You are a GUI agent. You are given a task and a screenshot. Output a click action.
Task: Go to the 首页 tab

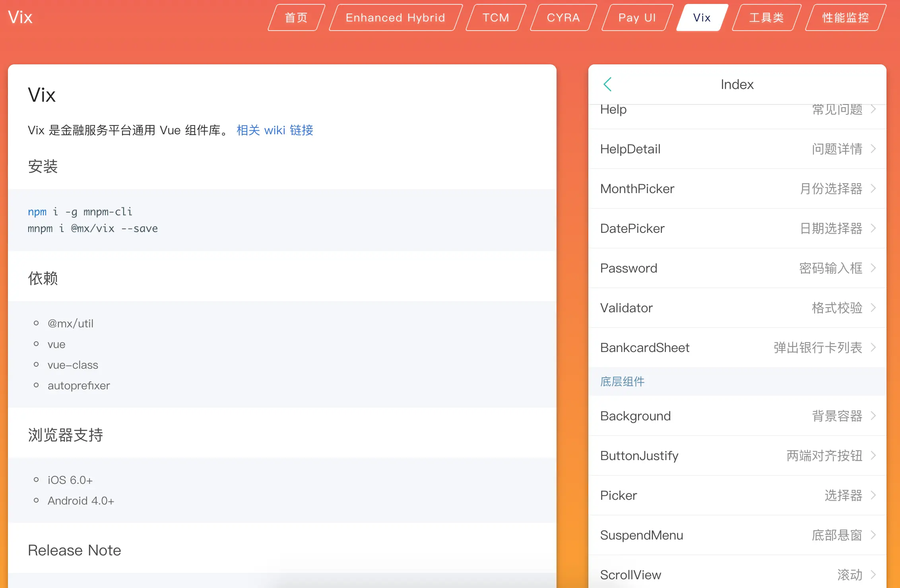pyautogui.click(x=296, y=17)
